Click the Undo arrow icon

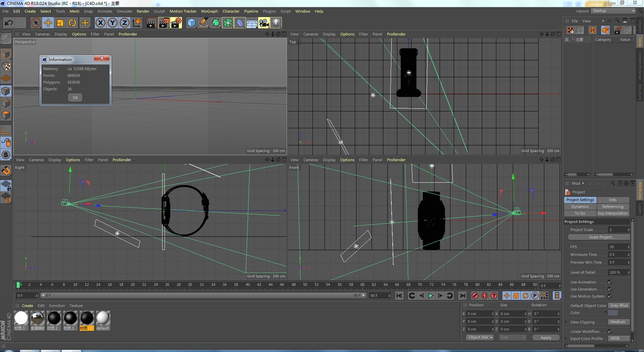pos(9,23)
